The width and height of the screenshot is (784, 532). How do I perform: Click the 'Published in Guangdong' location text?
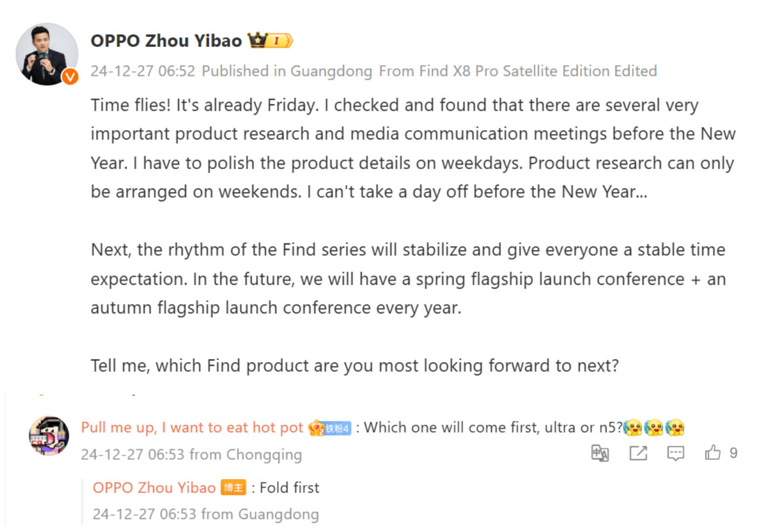coord(287,71)
